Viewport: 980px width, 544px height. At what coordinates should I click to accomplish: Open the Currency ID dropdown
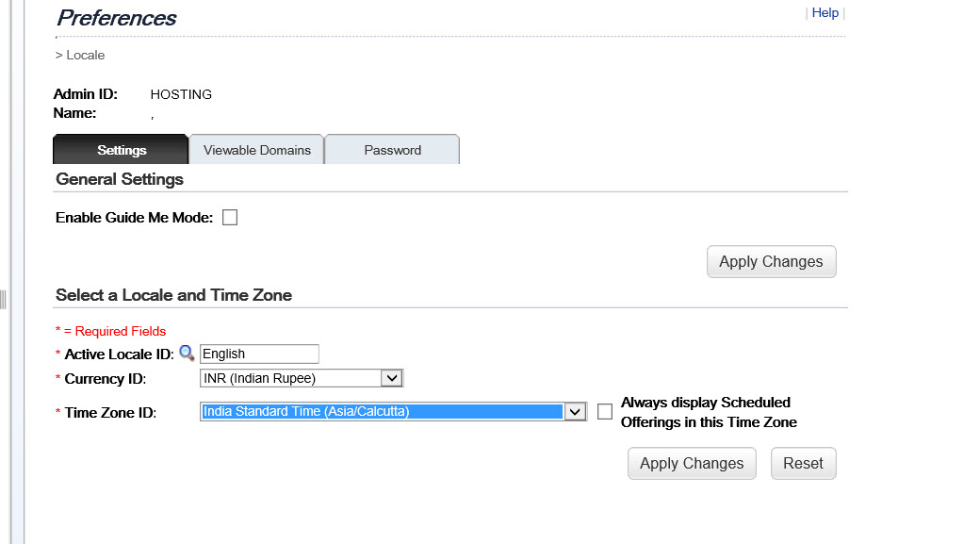302,378
